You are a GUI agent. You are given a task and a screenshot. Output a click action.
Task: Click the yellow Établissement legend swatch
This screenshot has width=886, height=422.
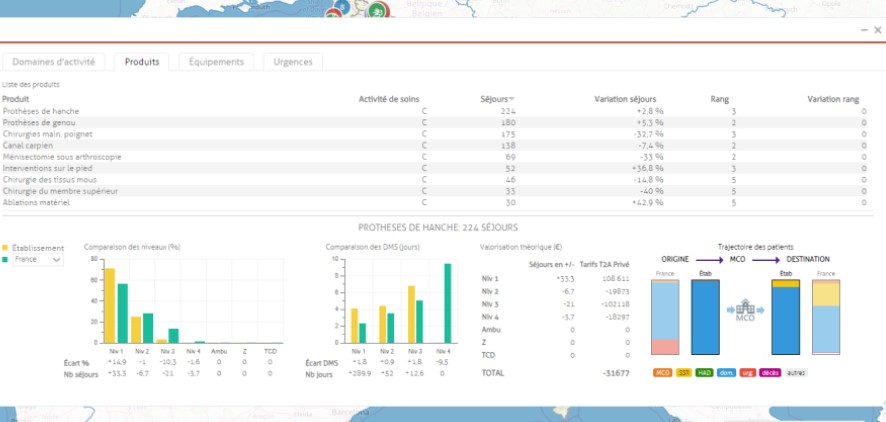click(x=6, y=248)
